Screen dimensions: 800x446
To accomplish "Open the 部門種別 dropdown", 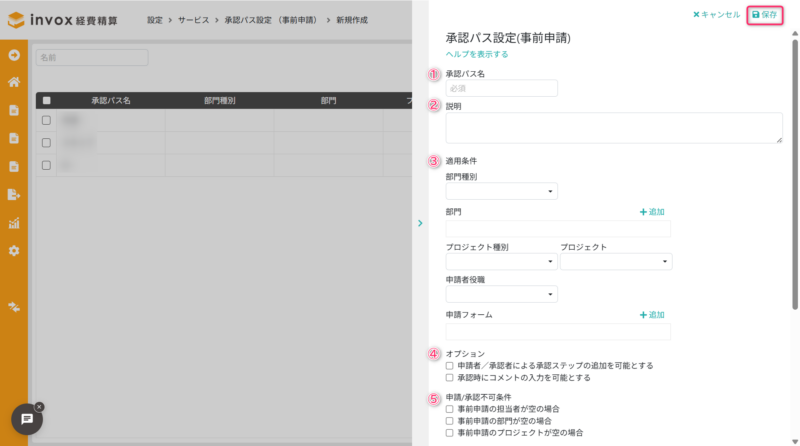I will pyautogui.click(x=502, y=191).
